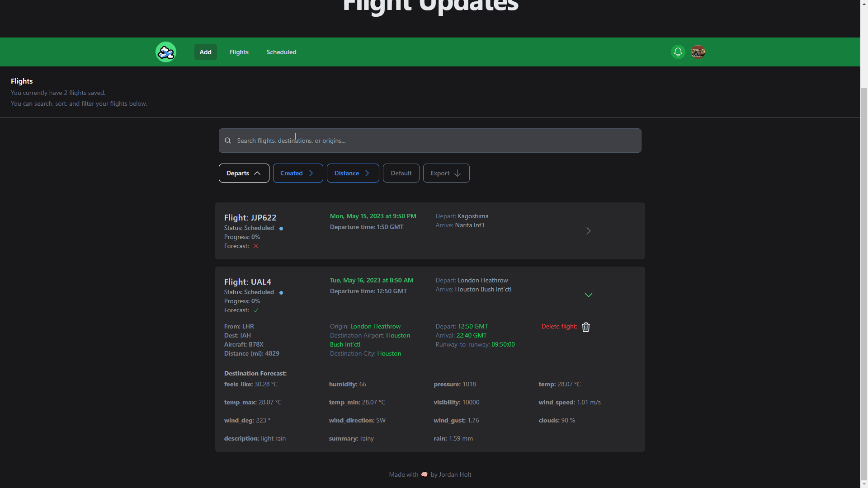
Task: Switch to the Flights tab
Action: click(x=239, y=52)
